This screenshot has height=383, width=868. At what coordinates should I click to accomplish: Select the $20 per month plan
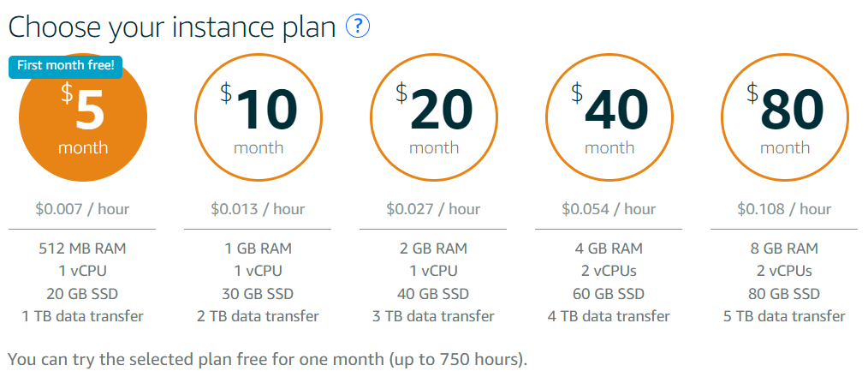pos(434,117)
